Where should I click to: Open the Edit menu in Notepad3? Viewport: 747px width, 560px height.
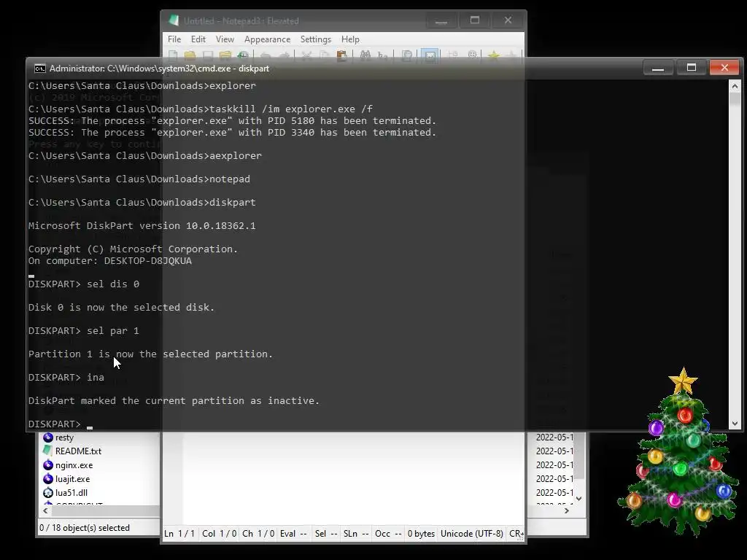pos(198,39)
